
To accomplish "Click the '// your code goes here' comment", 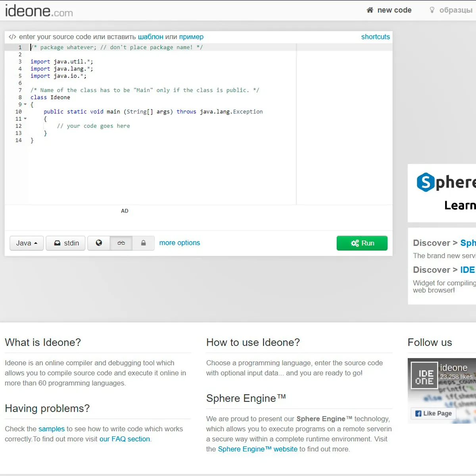I will [94, 126].
